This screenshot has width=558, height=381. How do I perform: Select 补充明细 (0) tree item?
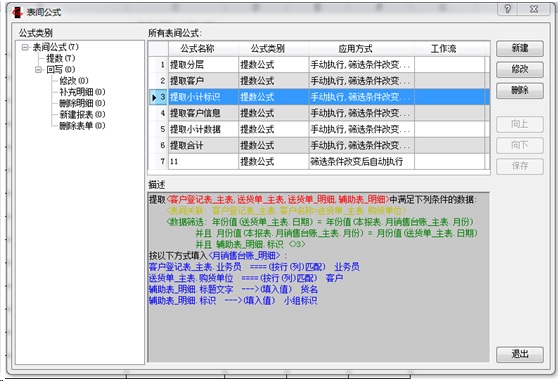click(82, 92)
